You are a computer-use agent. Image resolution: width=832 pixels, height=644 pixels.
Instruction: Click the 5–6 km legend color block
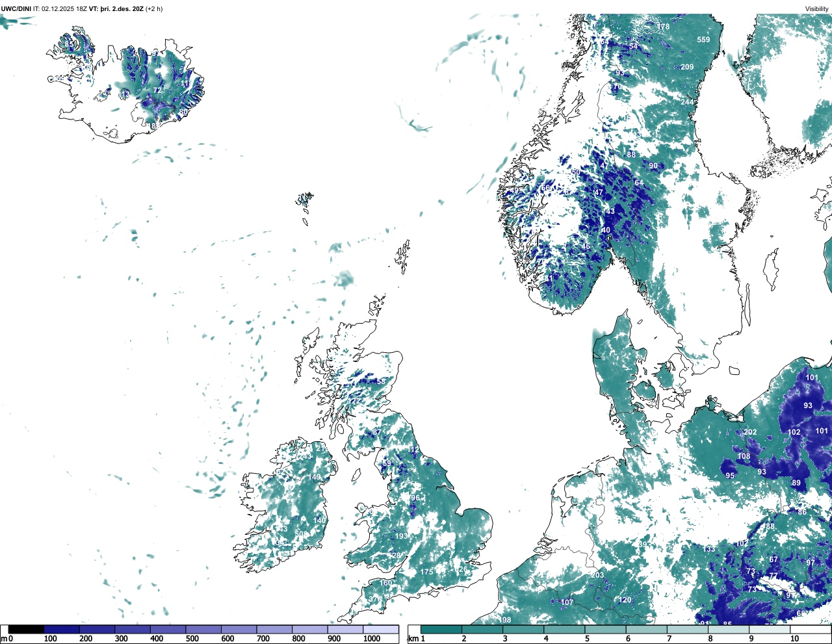click(x=605, y=630)
